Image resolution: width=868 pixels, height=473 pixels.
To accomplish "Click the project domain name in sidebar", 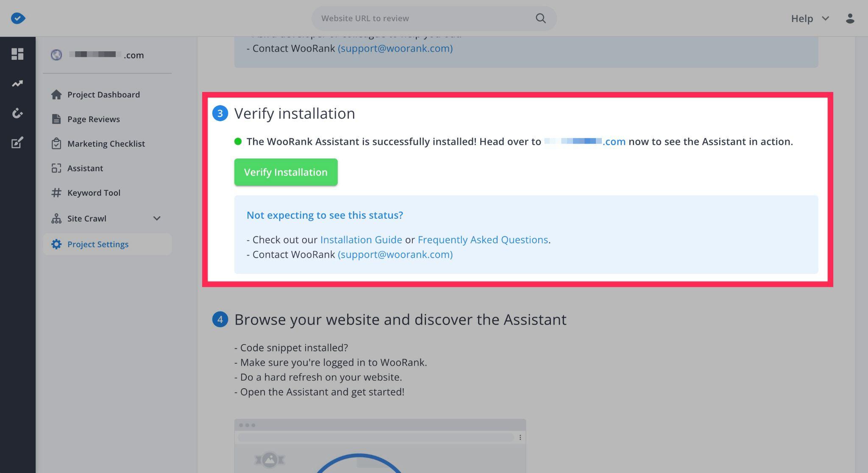I will tap(106, 55).
